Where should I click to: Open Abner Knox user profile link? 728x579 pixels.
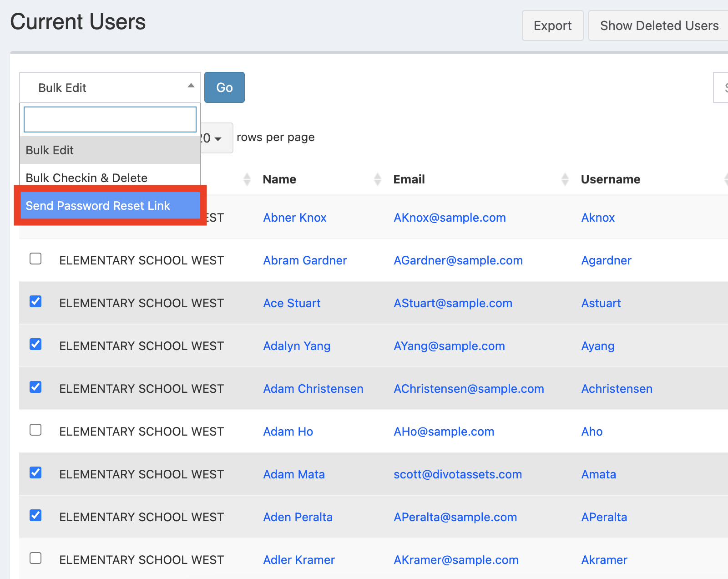click(x=294, y=218)
